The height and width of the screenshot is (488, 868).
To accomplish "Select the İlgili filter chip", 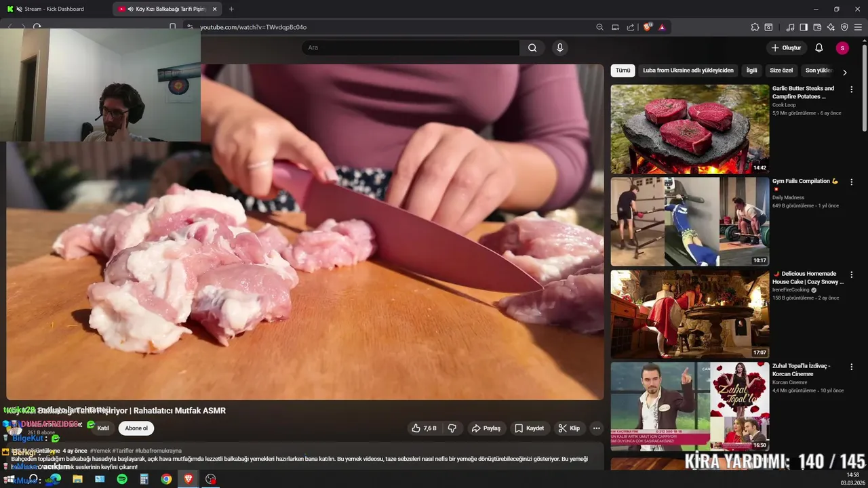I will coord(751,70).
